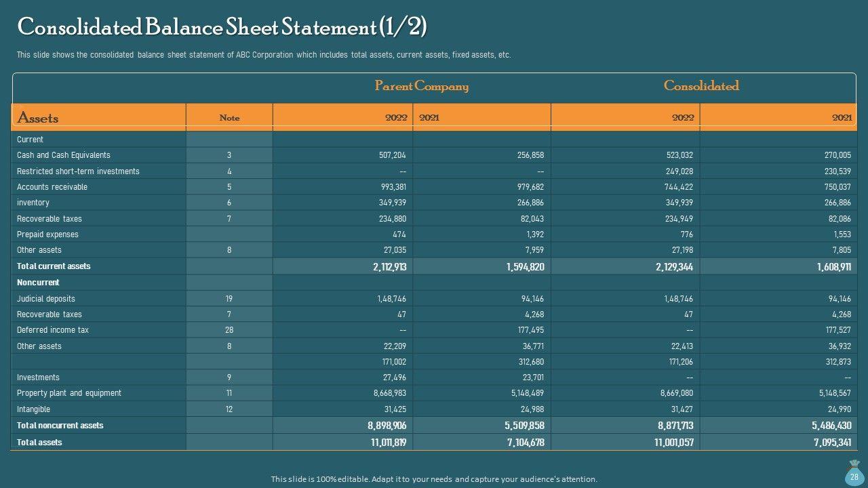Viewport: 868px width, 488px height.
Task: Select the Total noncurrent assets row label
Action: point(60,426)
